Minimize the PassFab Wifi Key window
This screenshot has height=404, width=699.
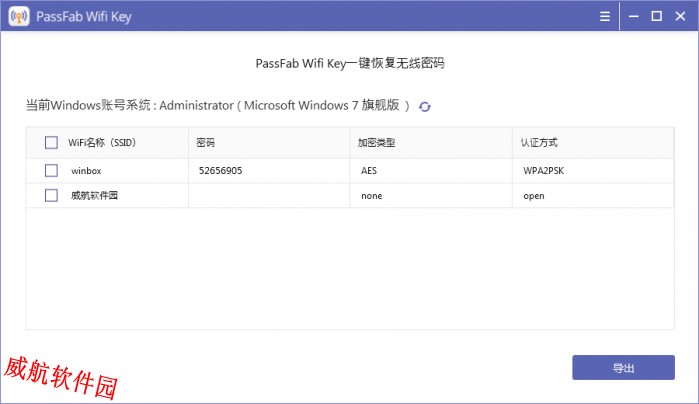pyautogui.click(x=633, y=16)
